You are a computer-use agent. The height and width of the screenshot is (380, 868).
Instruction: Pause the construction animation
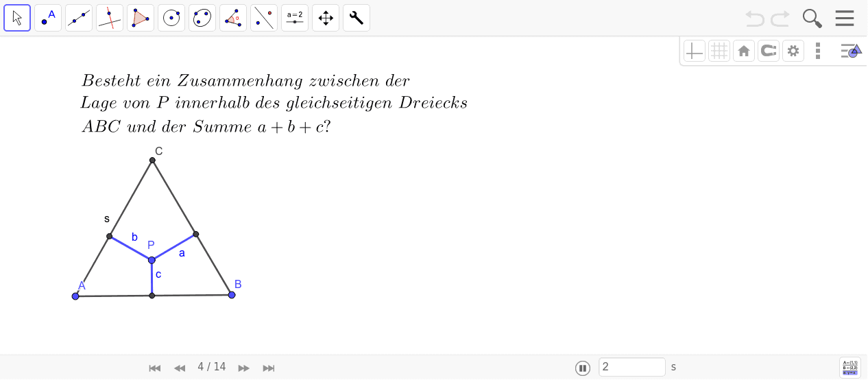pyautogui.click(x=583, y=368)
